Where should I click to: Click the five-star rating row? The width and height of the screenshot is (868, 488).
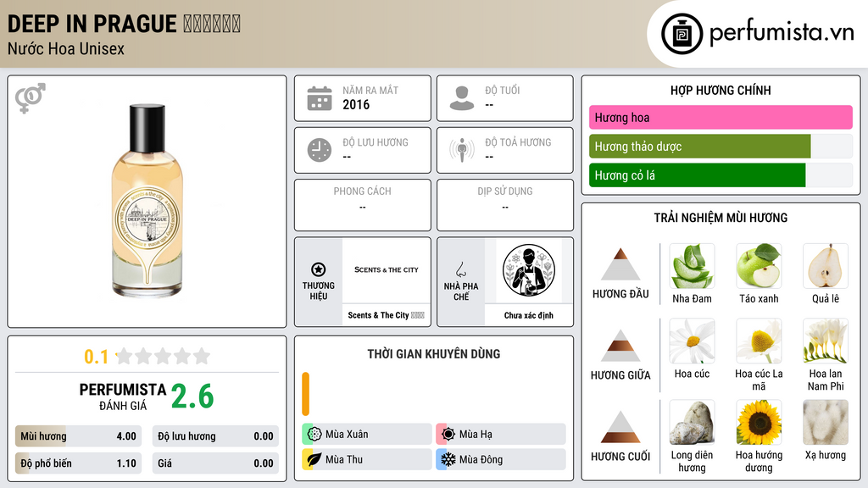click(x=163, y=356)
